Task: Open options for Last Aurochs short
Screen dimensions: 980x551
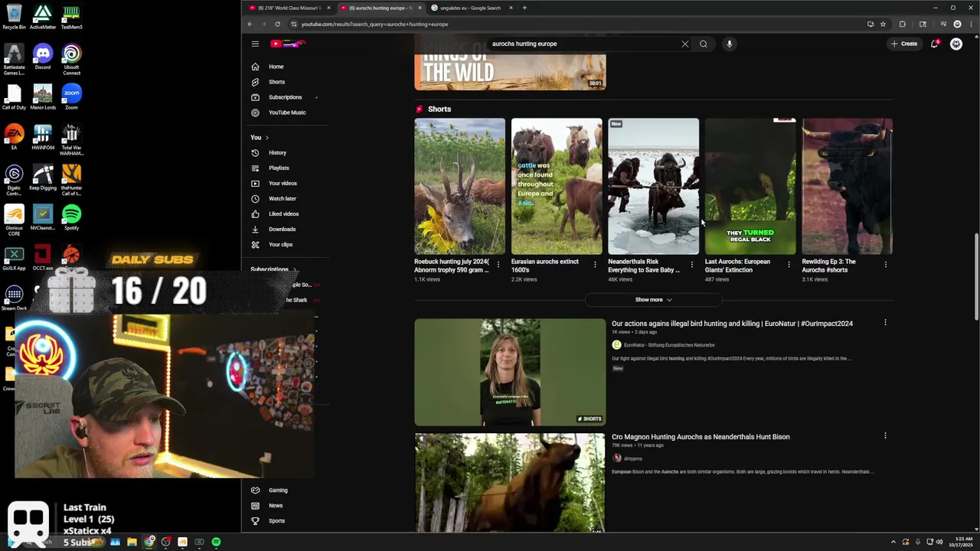Action: [x=789, y=265]
